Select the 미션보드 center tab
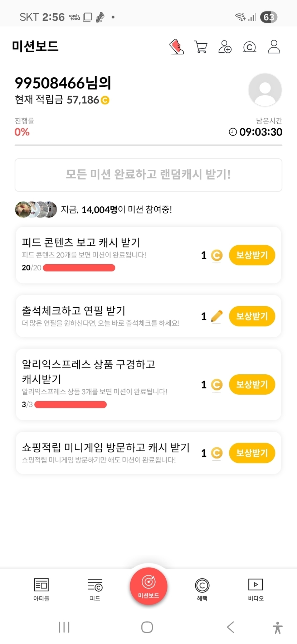 148,586
